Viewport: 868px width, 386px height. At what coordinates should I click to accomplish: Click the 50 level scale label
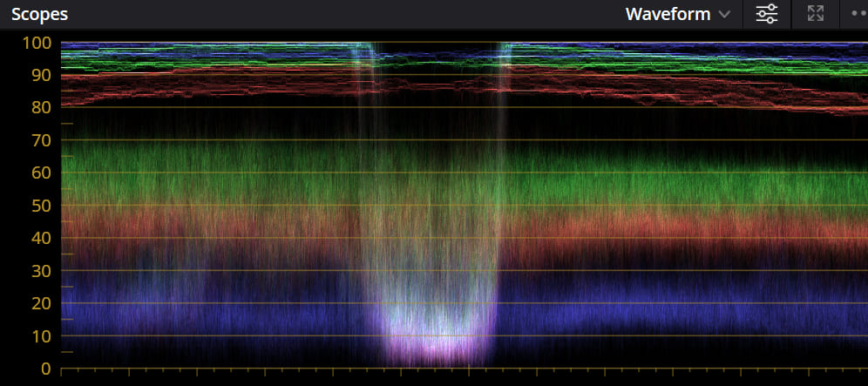42,206
